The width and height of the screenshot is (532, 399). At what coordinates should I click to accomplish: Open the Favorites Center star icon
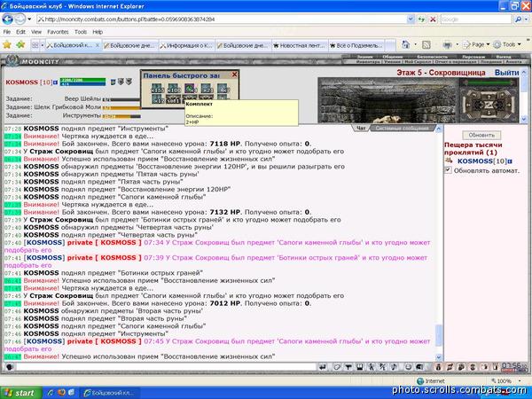[7, 44]
